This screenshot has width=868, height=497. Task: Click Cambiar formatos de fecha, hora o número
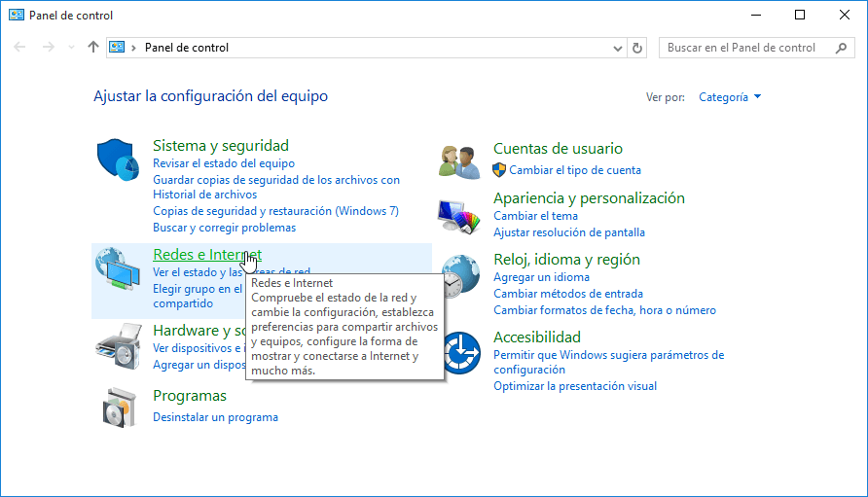[605, 310]
